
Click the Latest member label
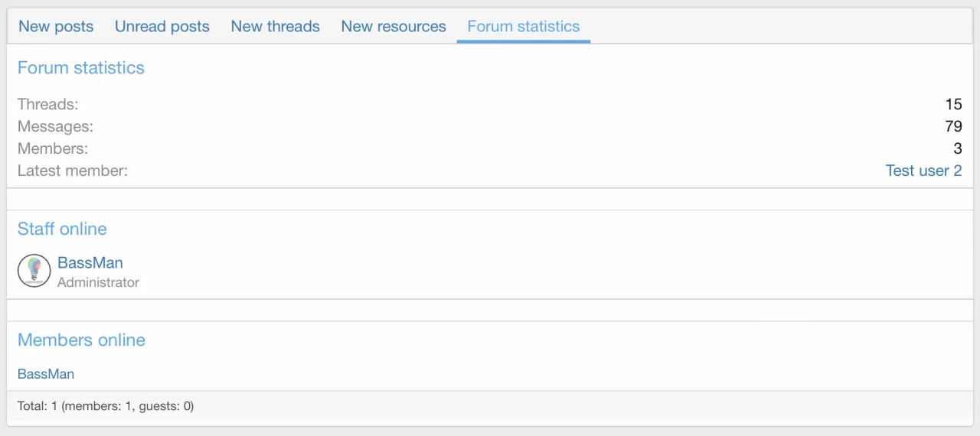(x=73, y=171)
